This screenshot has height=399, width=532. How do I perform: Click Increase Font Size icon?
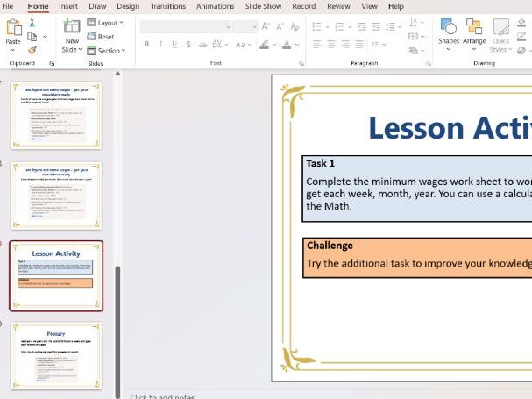click(x=266, y=26)
